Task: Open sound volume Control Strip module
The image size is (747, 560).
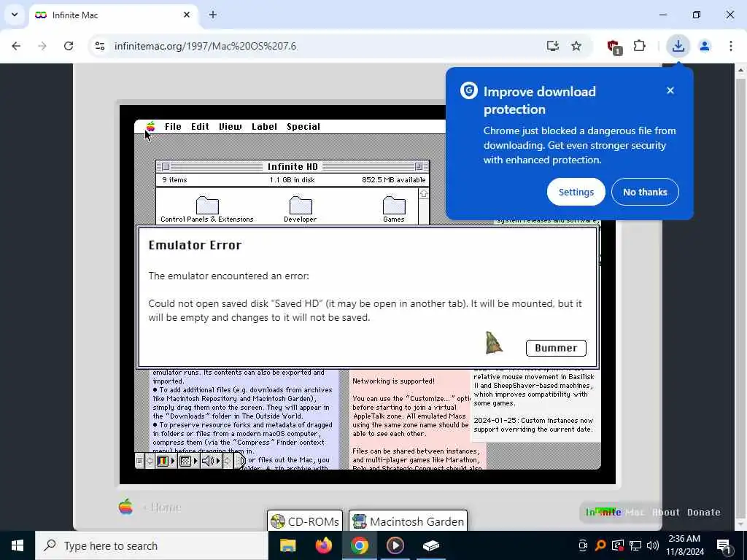Action: pyautogui.click(x=211, y=461)
